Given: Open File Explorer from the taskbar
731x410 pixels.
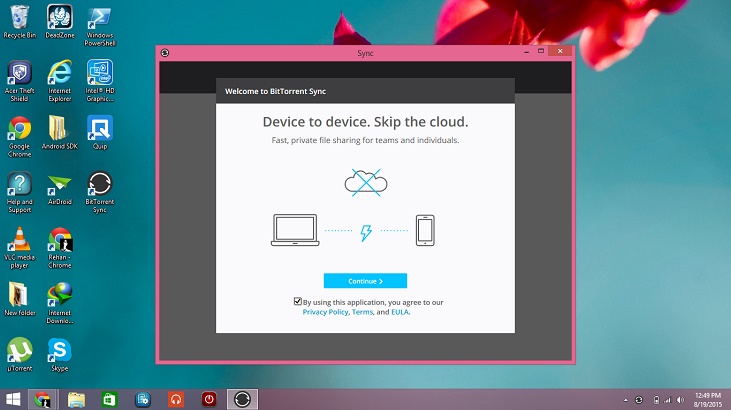Looking at the screenshot, I should (76, 399).
